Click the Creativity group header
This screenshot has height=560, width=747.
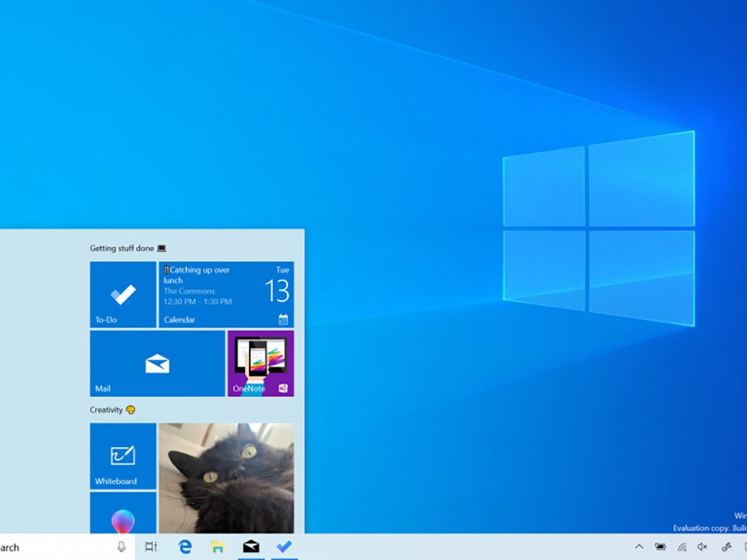coord(109,410)
